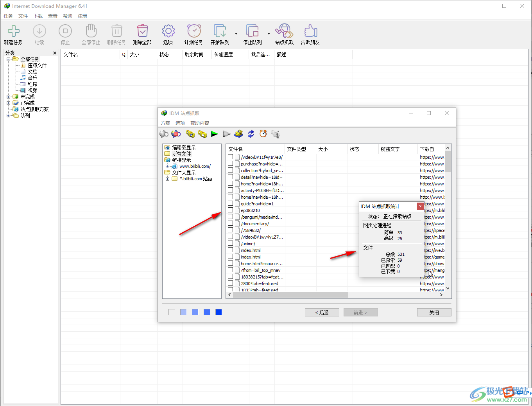
Task: Click the horizontal scrollbar thumb of file list
Action: 290,295
